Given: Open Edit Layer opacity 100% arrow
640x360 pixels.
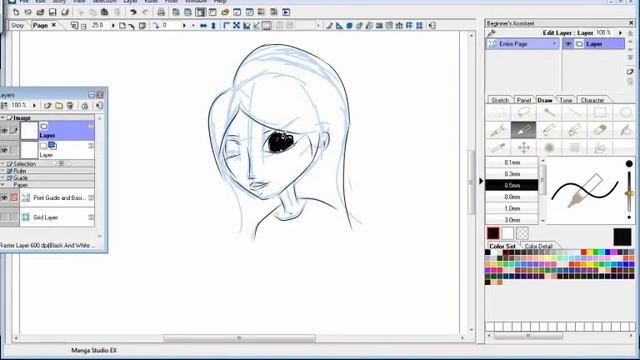Looking at the screenshot, I should click(x=620, y=33).
